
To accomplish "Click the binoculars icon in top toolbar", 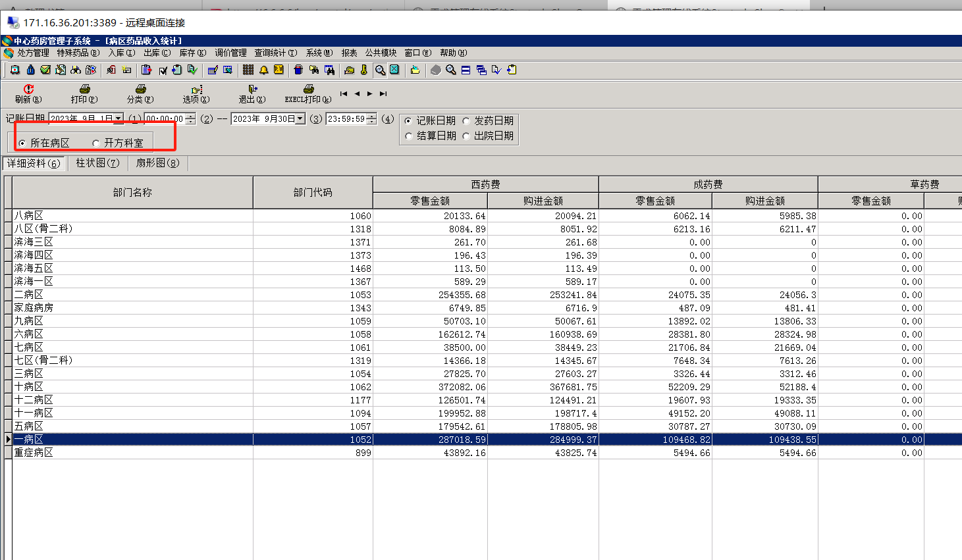I will (x=76, y=70).
